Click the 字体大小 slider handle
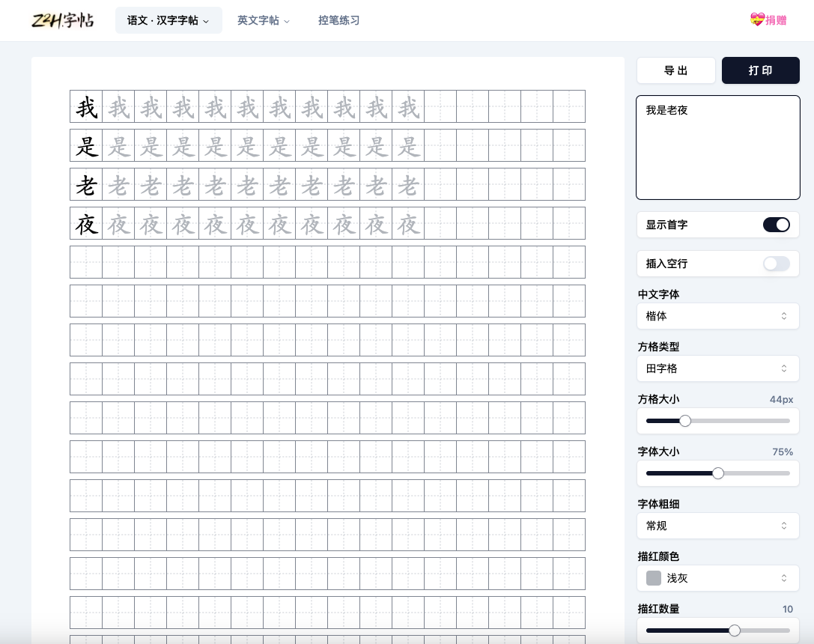Image resolution: width=814 pixels, height=644 pixels. coord(718,473)
